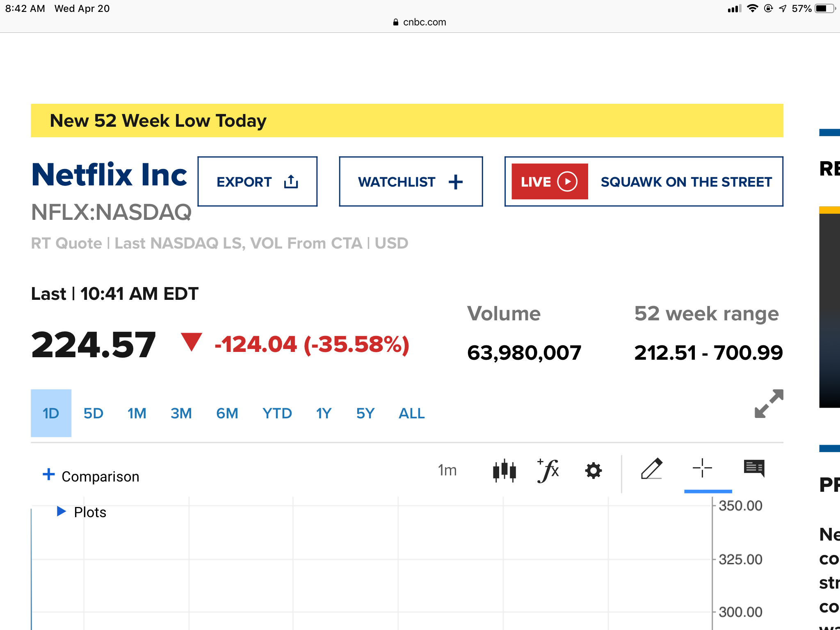Click the Netflix Inc company title
This screenshot has height=630, width=840.
(x=109, y=175)
